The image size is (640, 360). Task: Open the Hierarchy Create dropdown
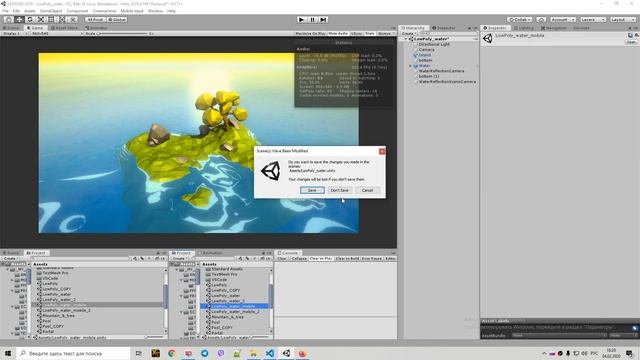point(408,33)
